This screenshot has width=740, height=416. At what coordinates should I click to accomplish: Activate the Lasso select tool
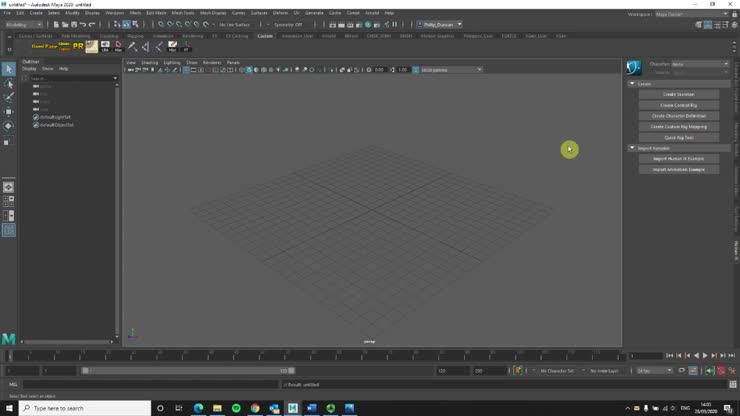pos(8,84)
